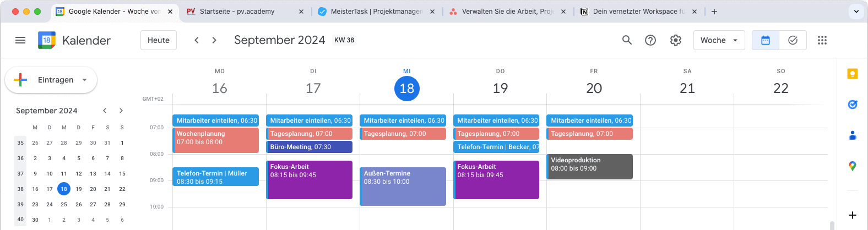868x230 pixels.
Task: Open the main menu hamburger icon
Action: [x=20, y=40]
